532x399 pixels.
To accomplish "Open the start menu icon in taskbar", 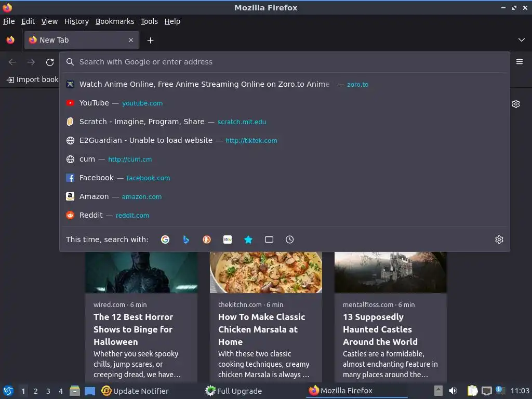I will click(x=8, y=391).
